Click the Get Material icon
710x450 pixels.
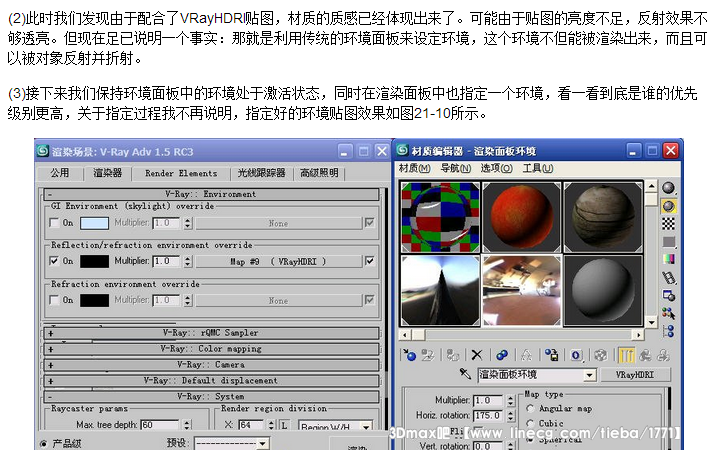point(409,355)
